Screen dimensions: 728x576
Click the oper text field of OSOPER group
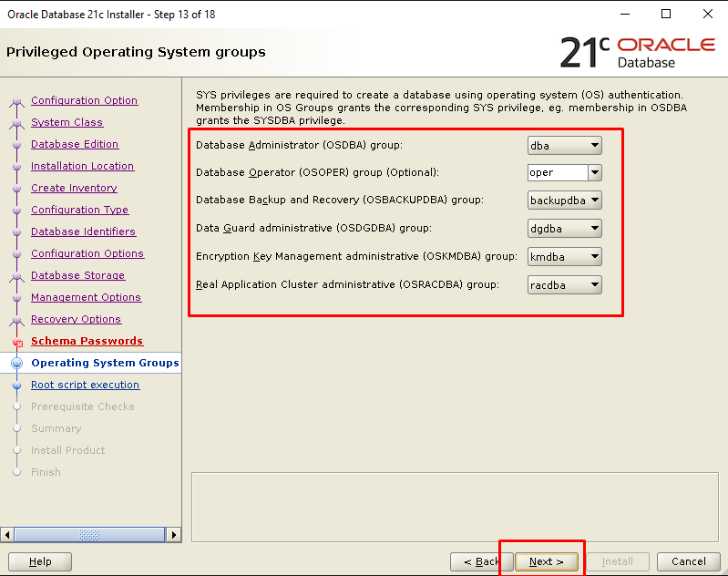point(558,173)
